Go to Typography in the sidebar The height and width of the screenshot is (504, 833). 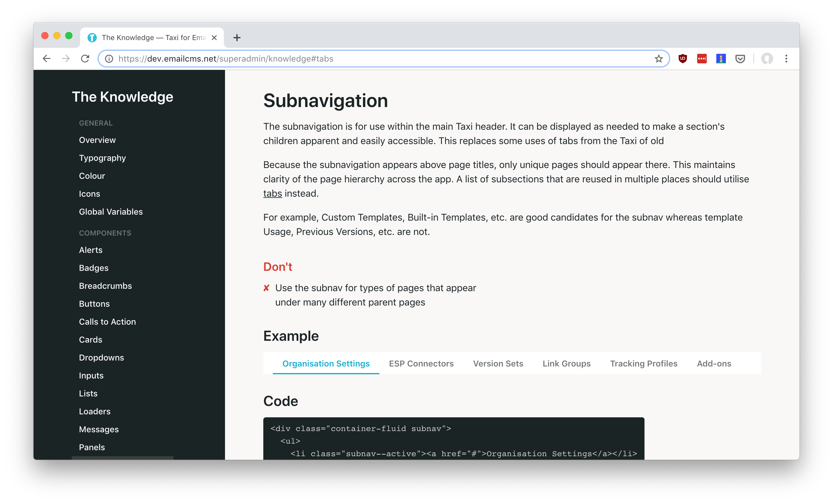point(102,158)
